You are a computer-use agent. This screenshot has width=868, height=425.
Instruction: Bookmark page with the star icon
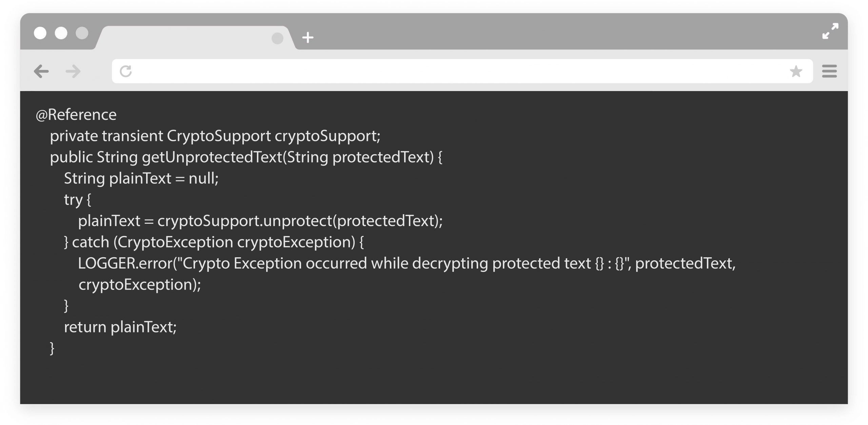(796, 71)
